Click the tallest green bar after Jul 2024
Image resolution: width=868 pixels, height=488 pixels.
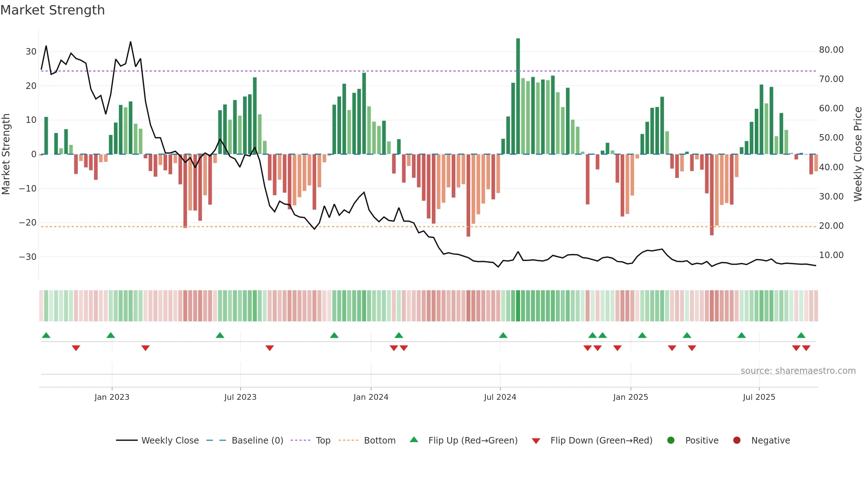tap(518, 96)
